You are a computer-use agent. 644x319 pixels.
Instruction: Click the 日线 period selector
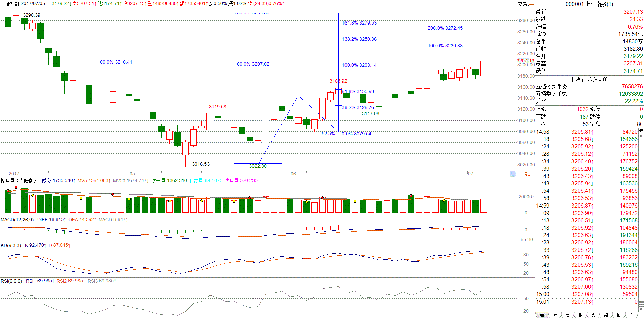coord(525,174)
